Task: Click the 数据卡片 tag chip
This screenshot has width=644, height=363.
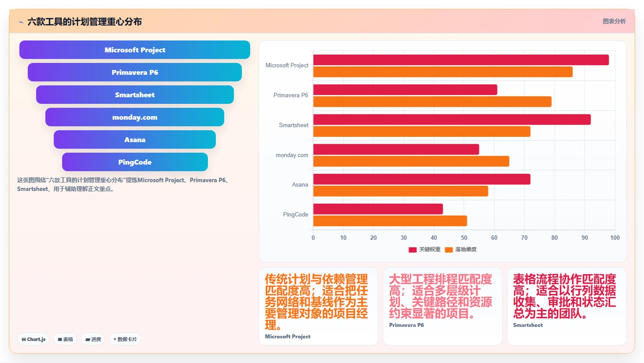Action: pos(125,339)
